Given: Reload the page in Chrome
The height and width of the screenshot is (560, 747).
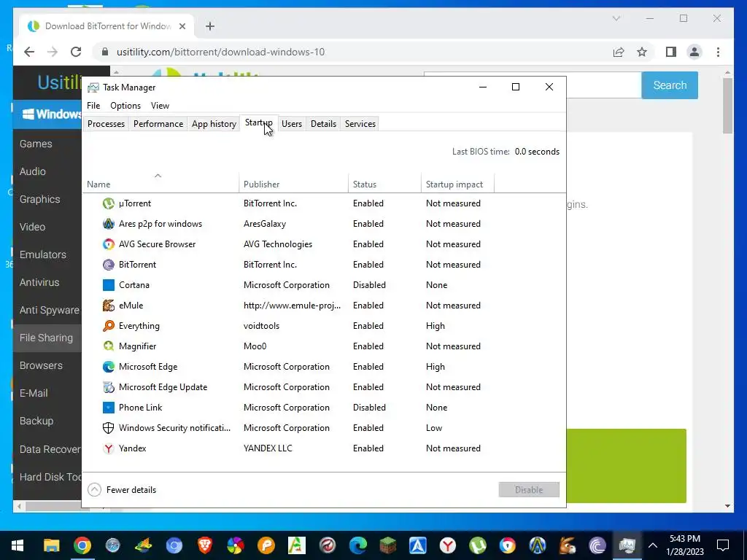Looking at the screenshot, I should point(76,52).
